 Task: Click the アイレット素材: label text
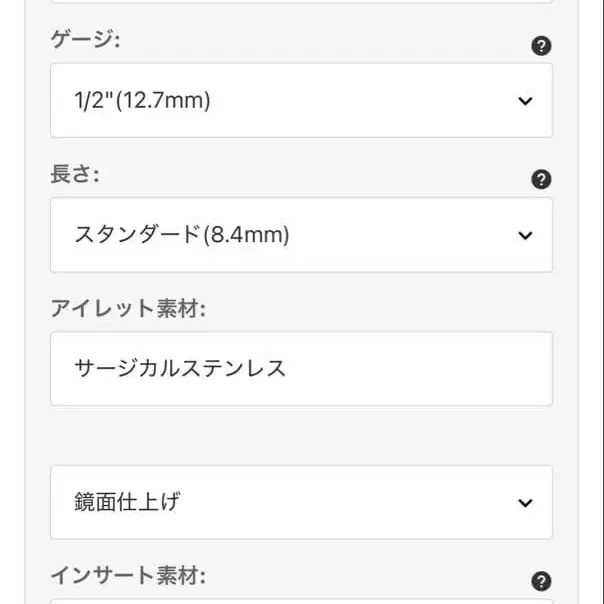click(128, 308)
